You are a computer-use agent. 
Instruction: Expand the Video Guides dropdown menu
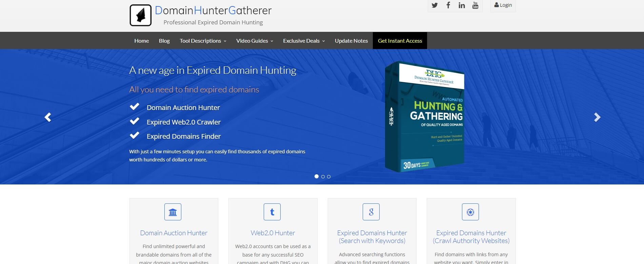[x=255, y=41]
